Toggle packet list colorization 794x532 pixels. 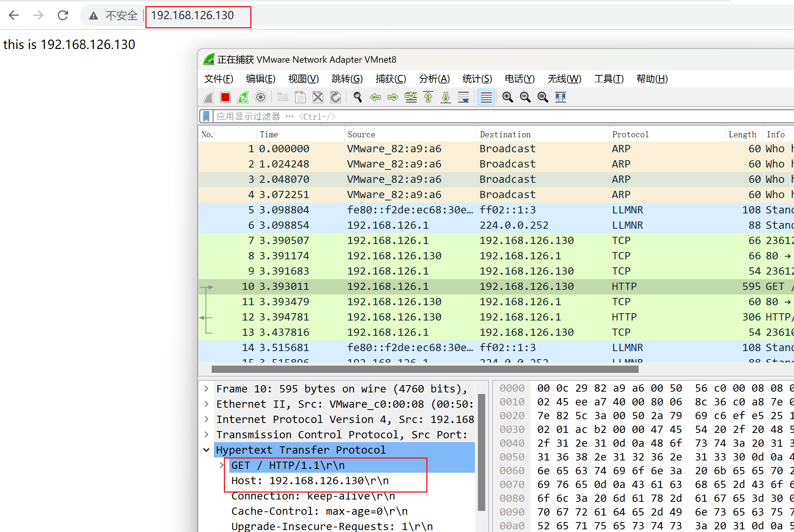(486, 98)
